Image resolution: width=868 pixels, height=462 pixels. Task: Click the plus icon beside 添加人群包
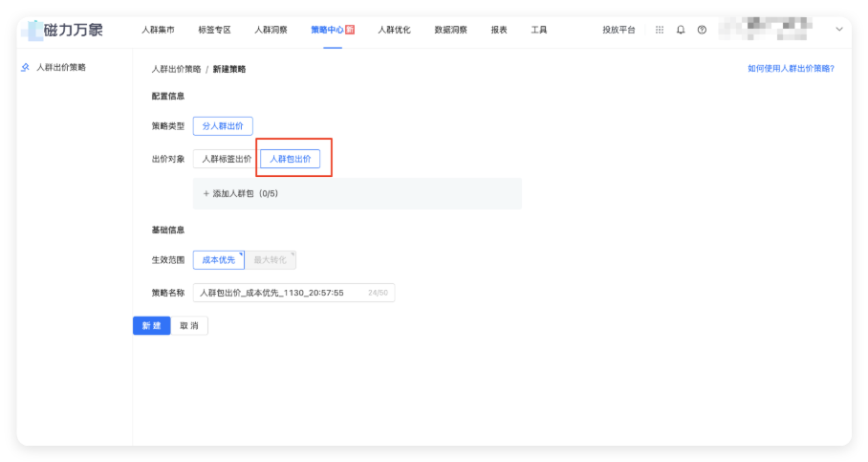click(206, 194)
